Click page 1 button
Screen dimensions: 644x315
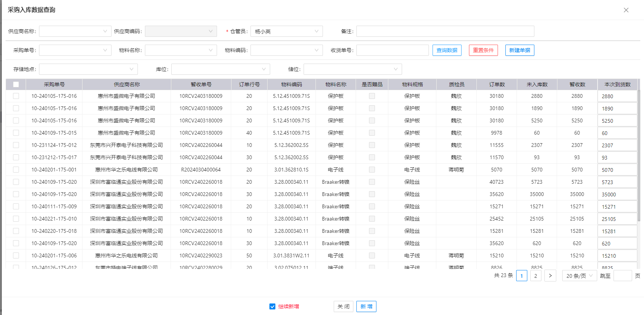pos(522,276)
